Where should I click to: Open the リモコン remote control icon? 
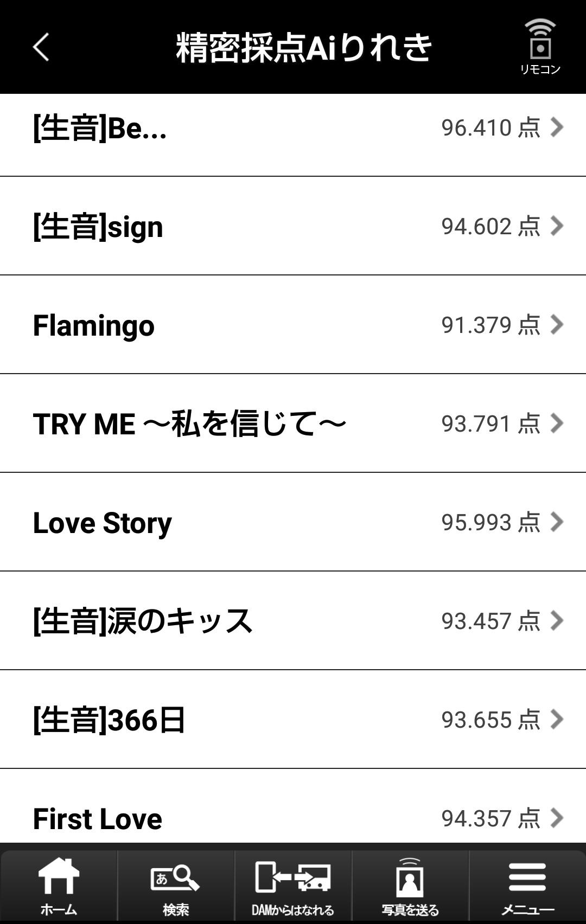pos(540,47)
